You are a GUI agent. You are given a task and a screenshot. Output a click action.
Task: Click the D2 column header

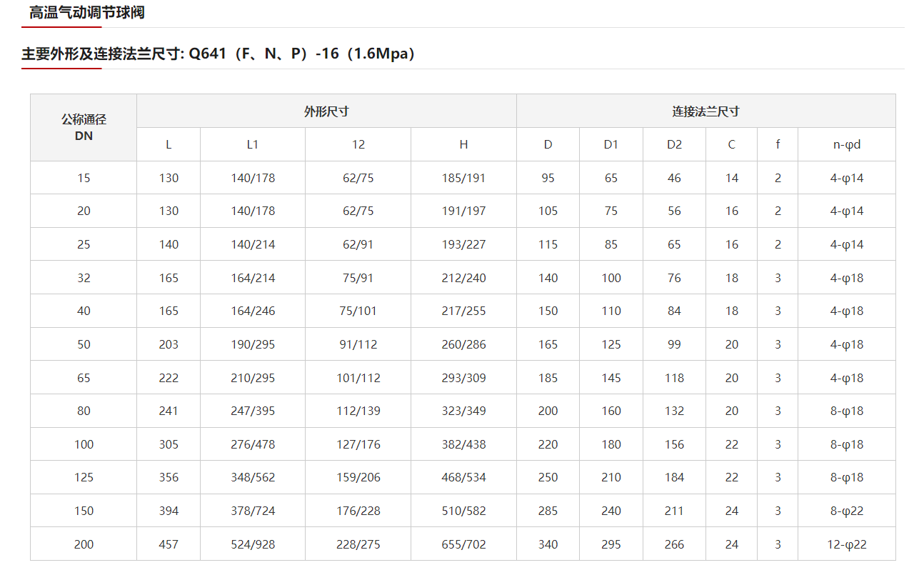pos(674,144)
